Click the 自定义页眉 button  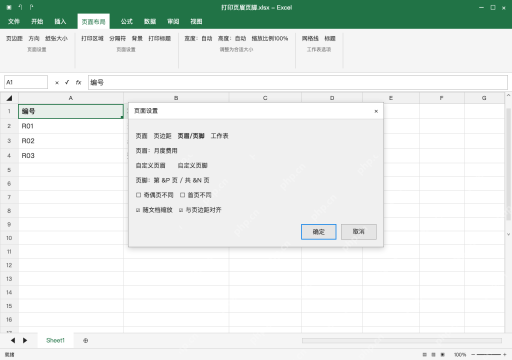tap(150, 166)
